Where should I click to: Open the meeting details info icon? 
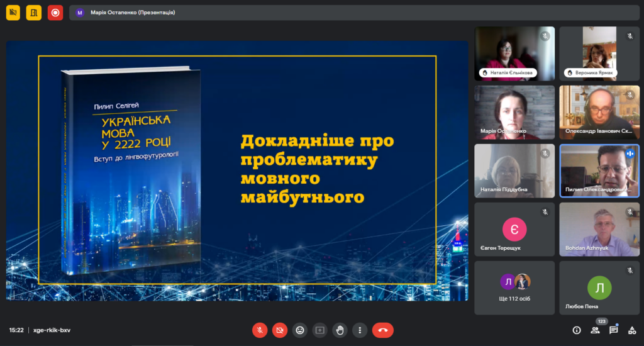coord(576,330)
